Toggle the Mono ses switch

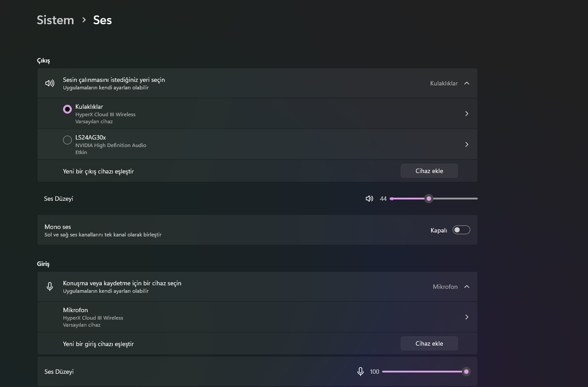(461, 230)
